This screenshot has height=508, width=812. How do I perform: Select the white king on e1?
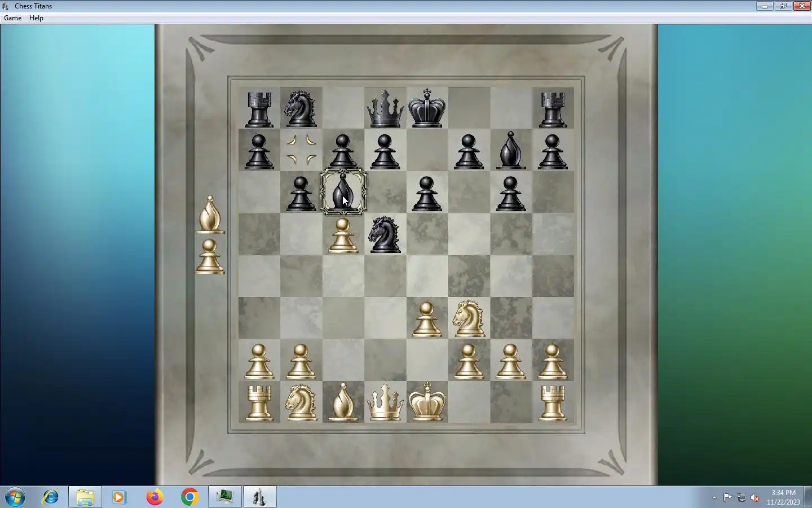click(427, 401)
